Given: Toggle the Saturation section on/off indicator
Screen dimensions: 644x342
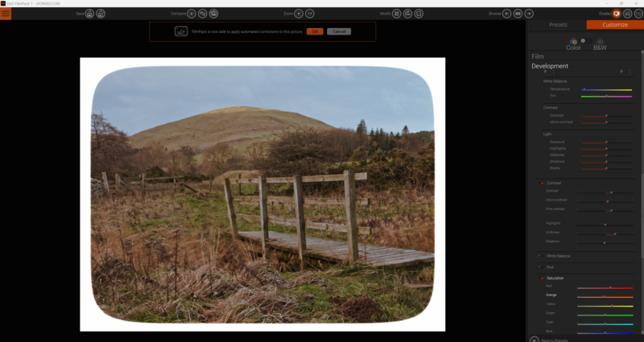Looking at the screenshot, I should pos(542,278).
